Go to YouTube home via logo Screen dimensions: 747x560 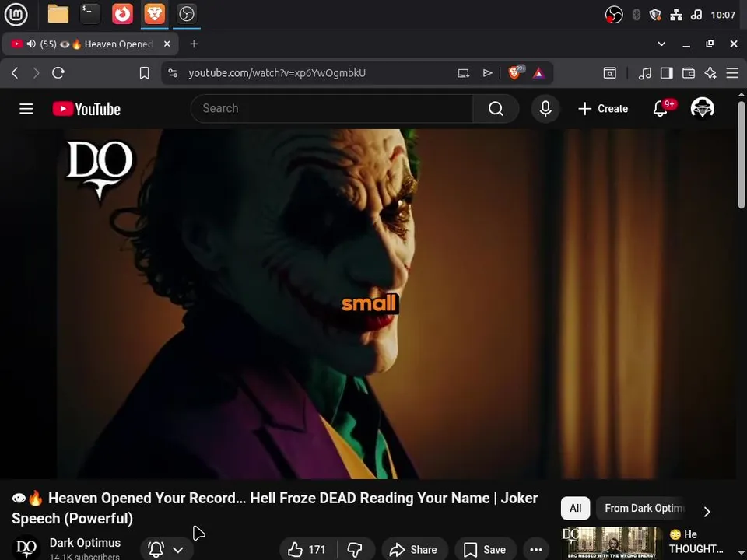[86, 109]
